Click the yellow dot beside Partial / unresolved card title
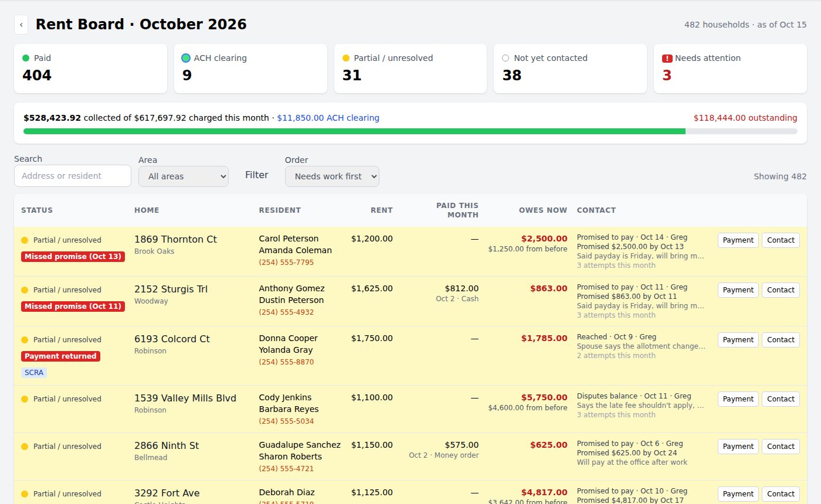This screenshot has height=504, width=821. (346, 58)
